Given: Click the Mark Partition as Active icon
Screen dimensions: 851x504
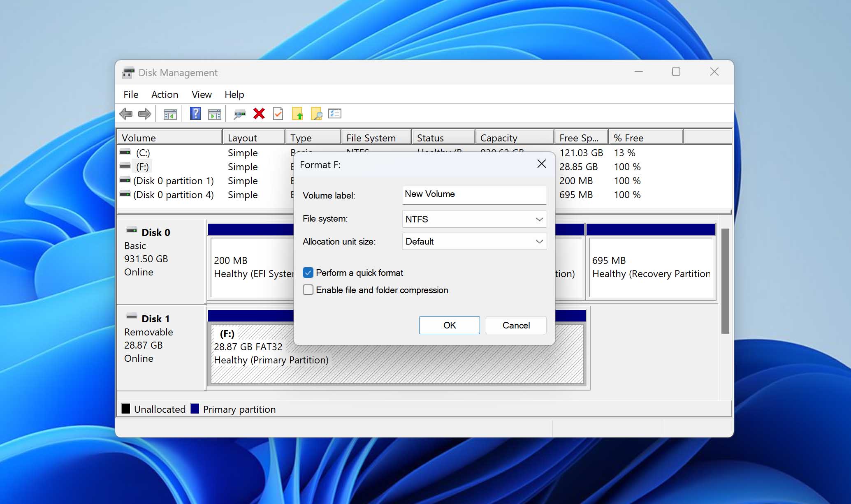Looking at the screenshot, I should click(x=278, y=113).
